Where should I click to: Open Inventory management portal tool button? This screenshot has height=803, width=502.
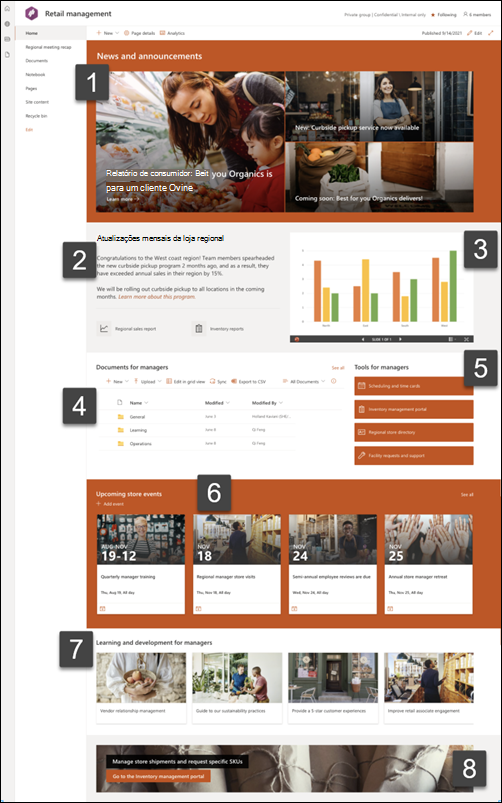tap(414, 409)
